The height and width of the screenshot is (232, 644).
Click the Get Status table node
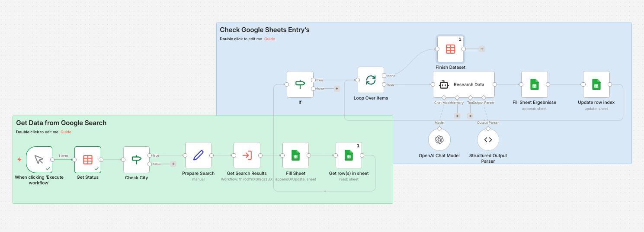click(x=88, y=159)
